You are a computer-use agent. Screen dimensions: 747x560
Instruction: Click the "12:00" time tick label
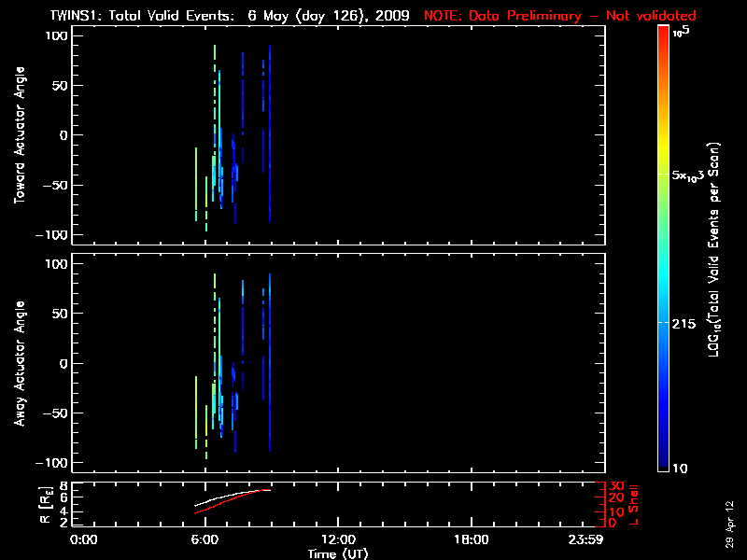(x=338, y=539)
